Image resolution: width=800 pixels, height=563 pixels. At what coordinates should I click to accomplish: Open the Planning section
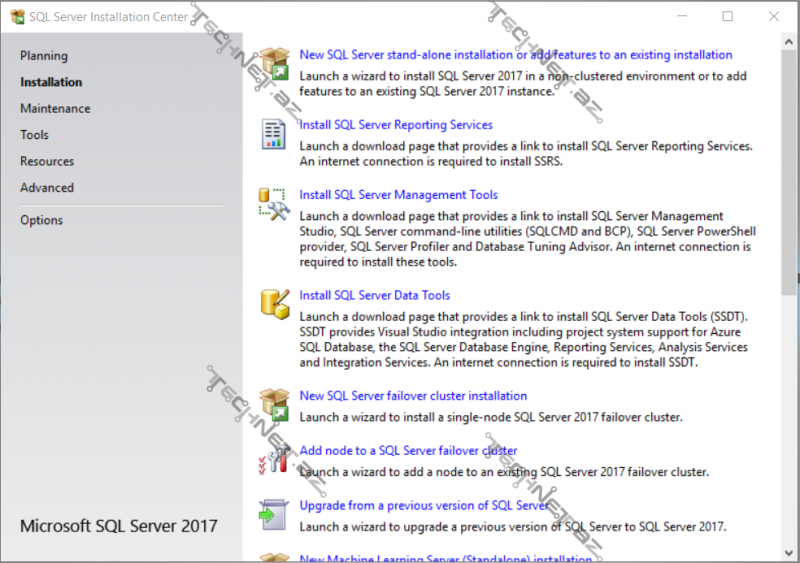coord(44,56)
